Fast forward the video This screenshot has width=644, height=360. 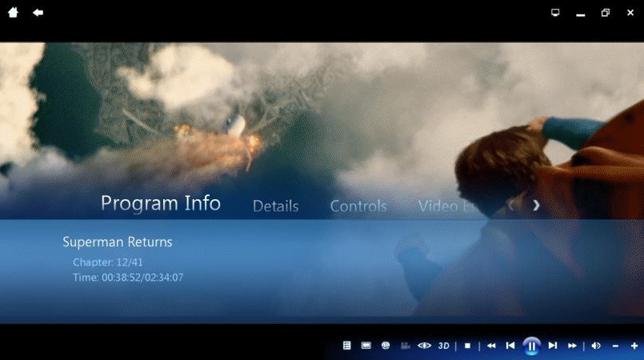(572, 346)
